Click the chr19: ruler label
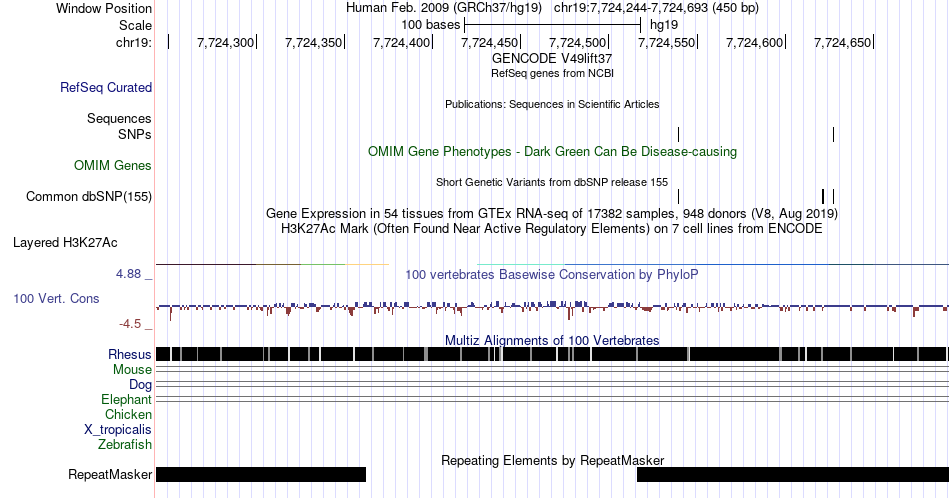This screenshot has width=950, height=498. [134, 42]
